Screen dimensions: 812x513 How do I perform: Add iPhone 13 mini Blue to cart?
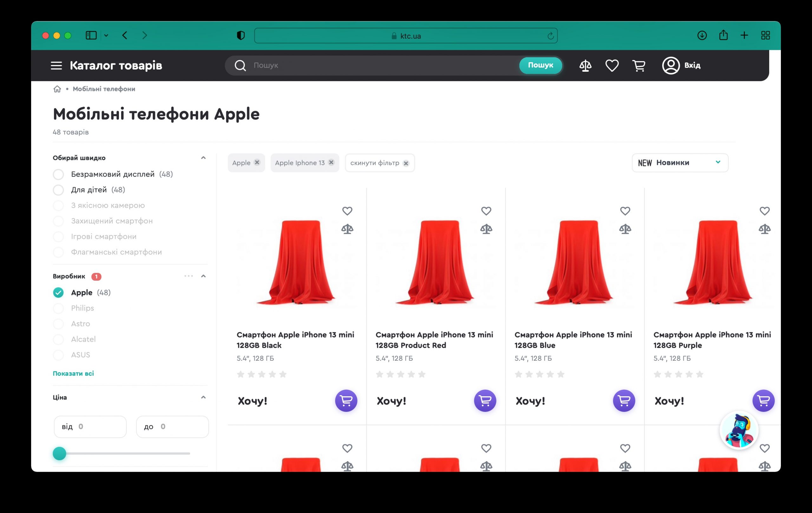624,401
